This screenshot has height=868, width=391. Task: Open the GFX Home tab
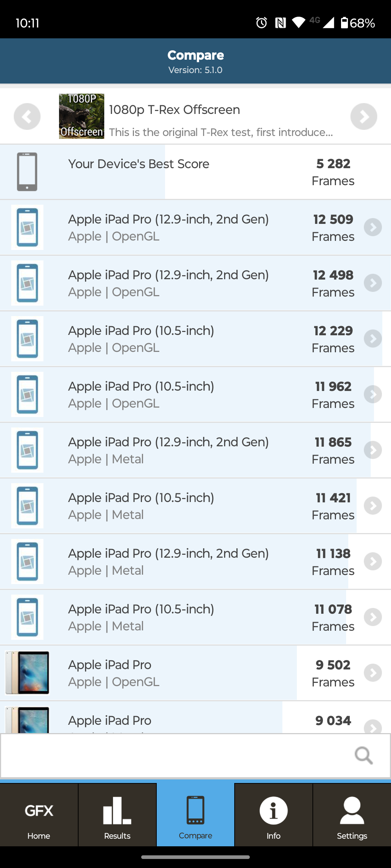(39, 815)
